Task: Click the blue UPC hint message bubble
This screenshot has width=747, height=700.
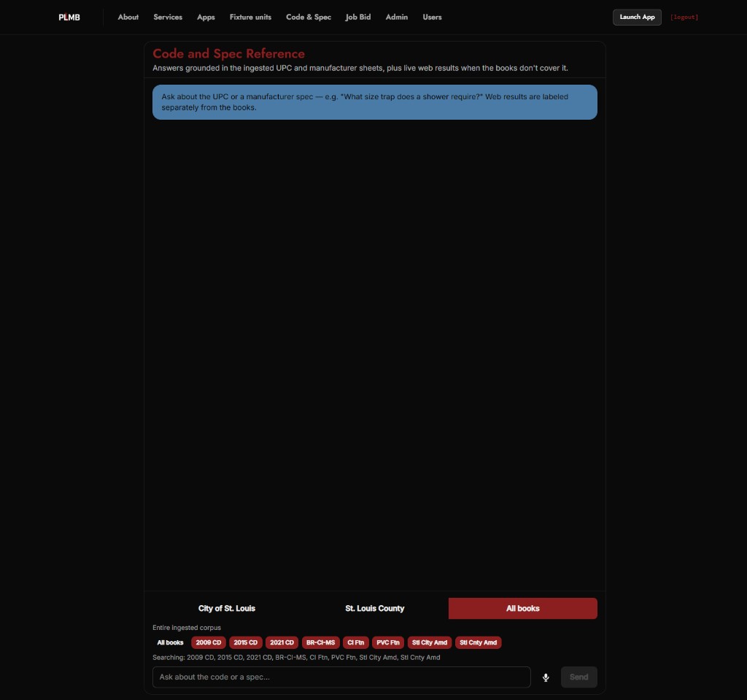Action: [374, 102]
